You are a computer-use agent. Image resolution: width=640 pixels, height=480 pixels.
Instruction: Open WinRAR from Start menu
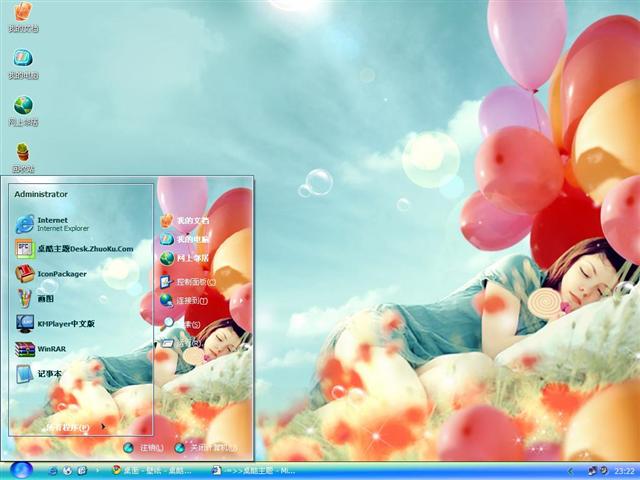(40, 349)
